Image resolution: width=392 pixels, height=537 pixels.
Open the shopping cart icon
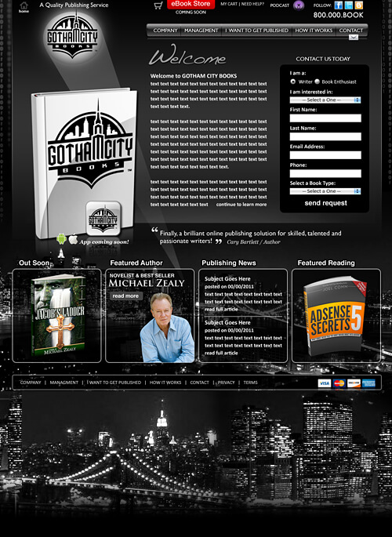coord(158,5)
